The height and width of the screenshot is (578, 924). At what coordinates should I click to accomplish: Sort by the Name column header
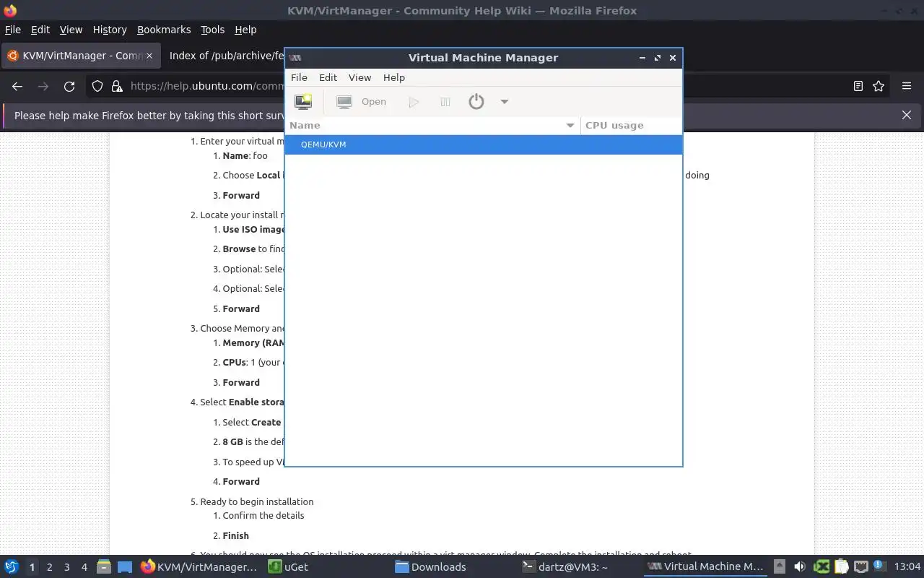(x=432, y=125)
